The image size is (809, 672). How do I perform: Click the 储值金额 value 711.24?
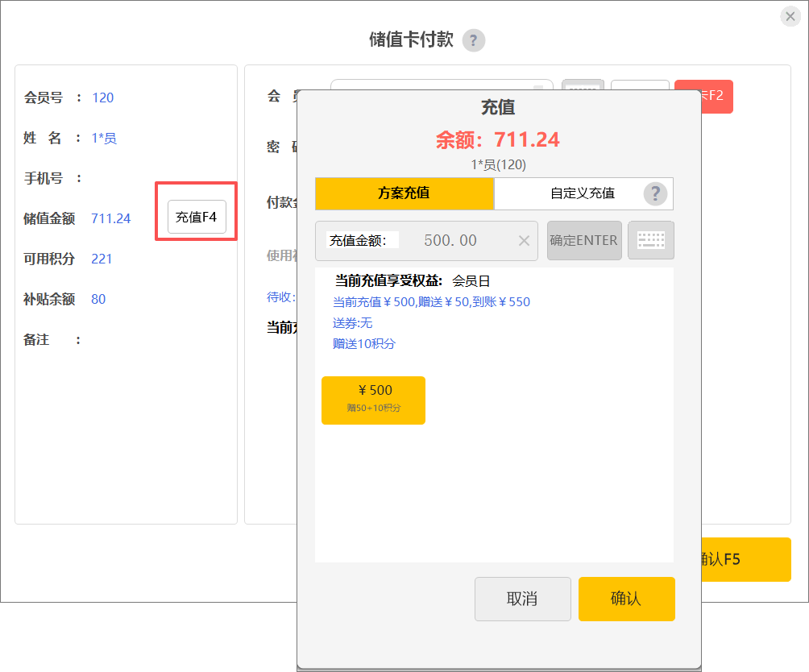(x=111, y=218)
